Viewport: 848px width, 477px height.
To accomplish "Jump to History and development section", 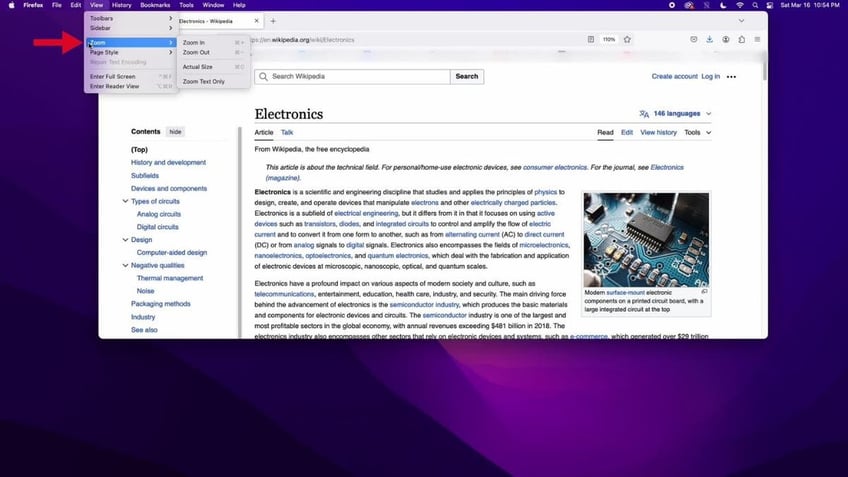I will click(x=168, y=162).
